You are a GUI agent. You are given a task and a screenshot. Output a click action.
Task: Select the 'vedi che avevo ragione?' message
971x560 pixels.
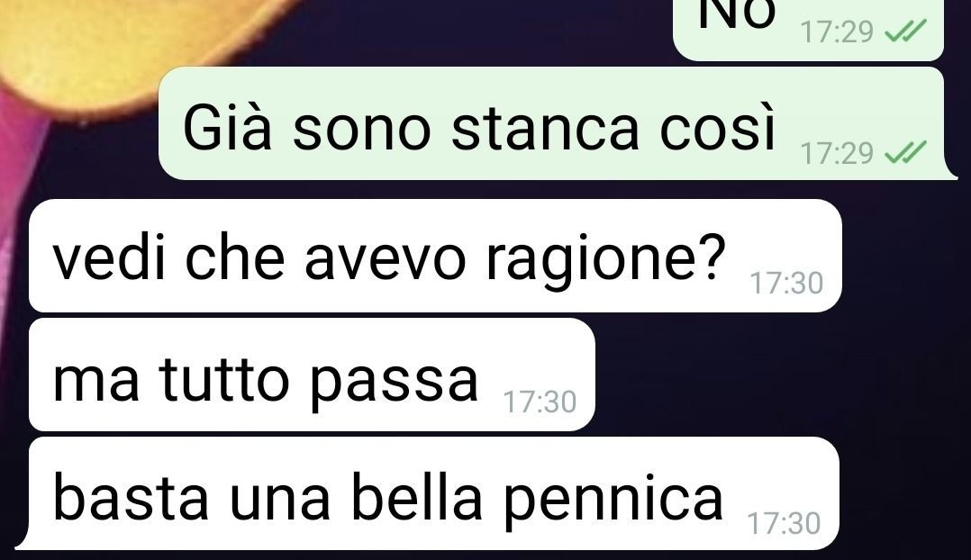[435, 256]
